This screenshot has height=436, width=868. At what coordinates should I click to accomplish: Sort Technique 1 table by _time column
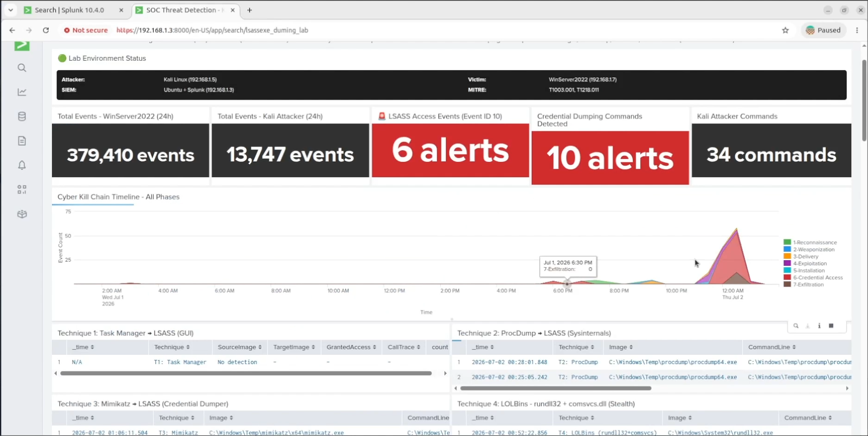[83, 347]
